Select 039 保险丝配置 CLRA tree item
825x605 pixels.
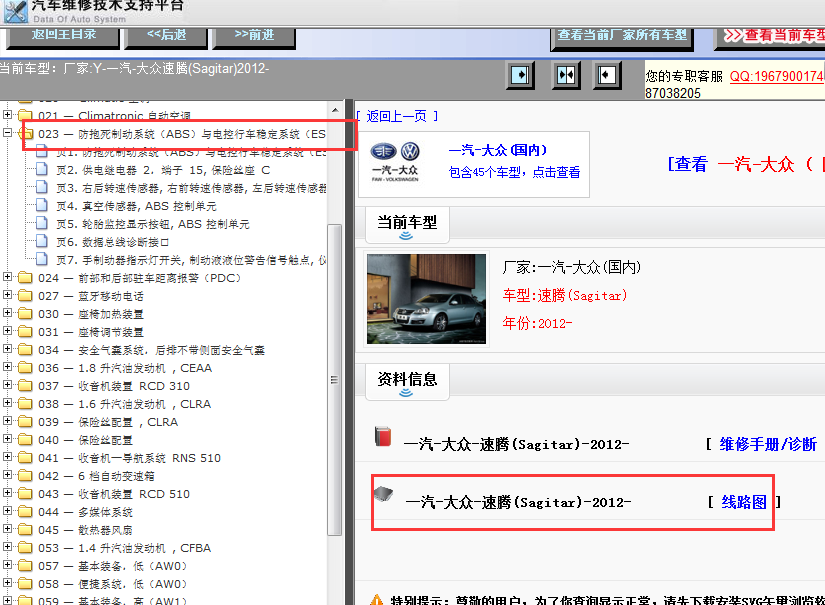[108, 422]
